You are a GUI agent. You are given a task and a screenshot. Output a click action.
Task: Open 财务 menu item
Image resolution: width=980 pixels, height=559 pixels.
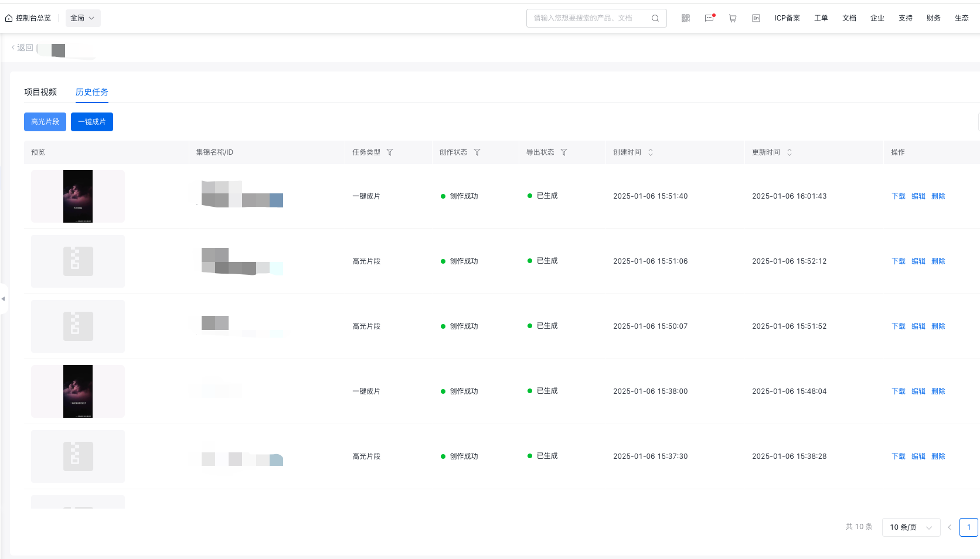point(934,18)
